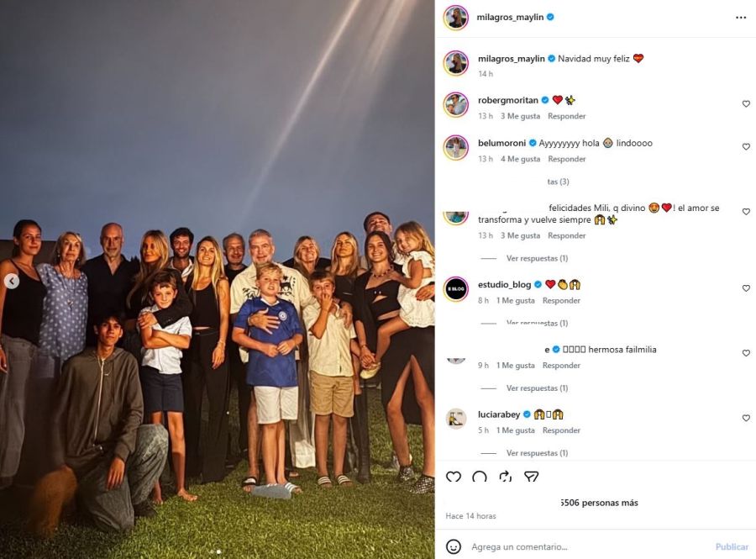The image size is (756, 559).
Task: Open milagros_maylin profile from header
Action: [510, 18]
